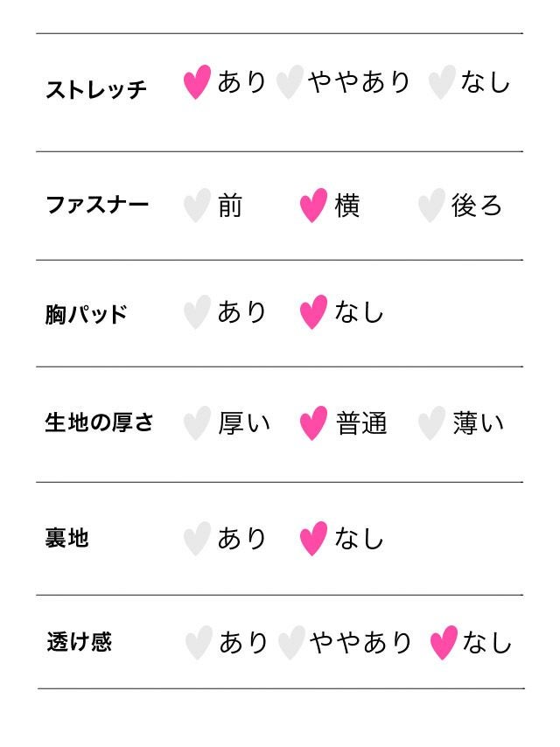Image resolution: width=560 pixels, height=747 pixels.
Task: Select the gray heart for ファスナー 前
Action: [197, 206]
